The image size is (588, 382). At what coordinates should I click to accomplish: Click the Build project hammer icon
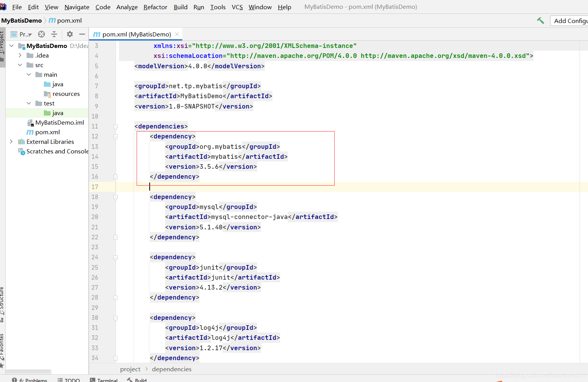[x=540, y=21]
